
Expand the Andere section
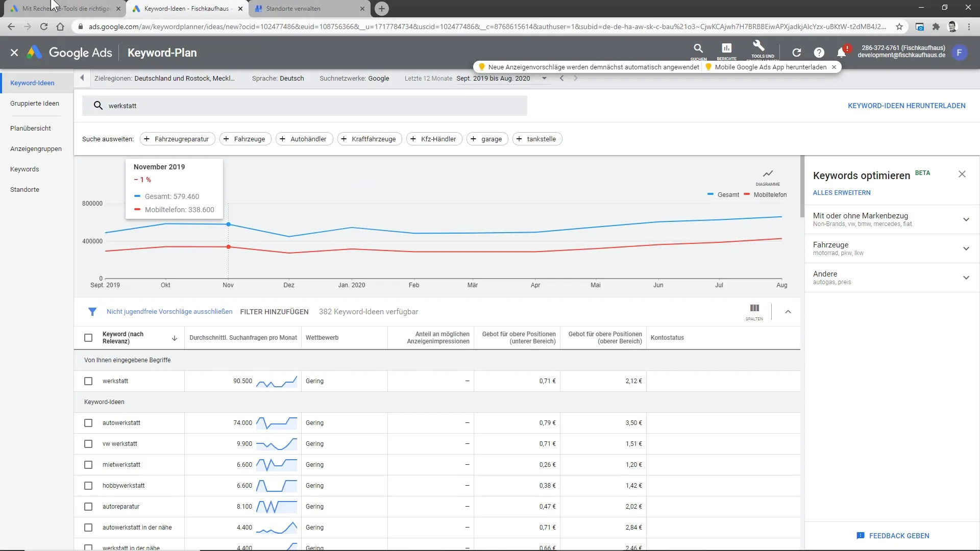(966, 278)
